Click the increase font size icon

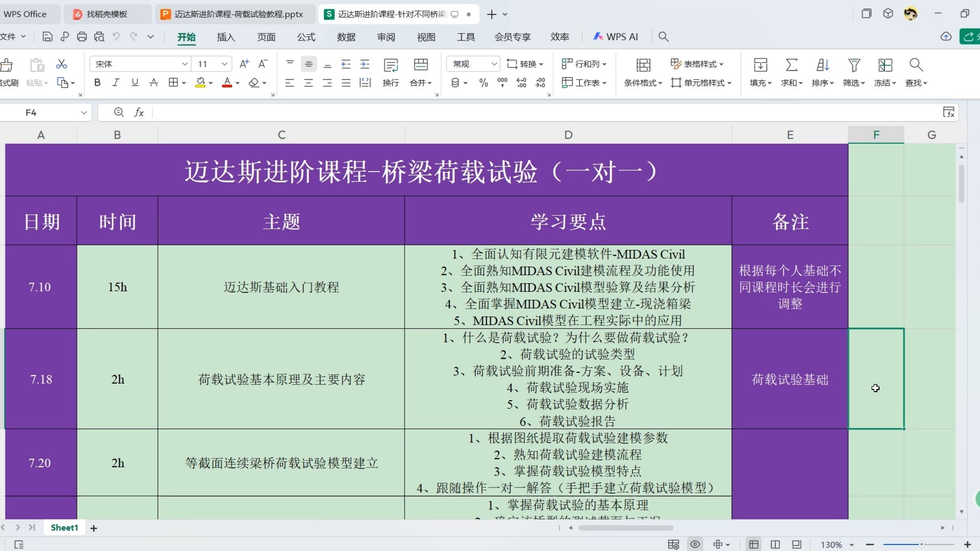244,64
